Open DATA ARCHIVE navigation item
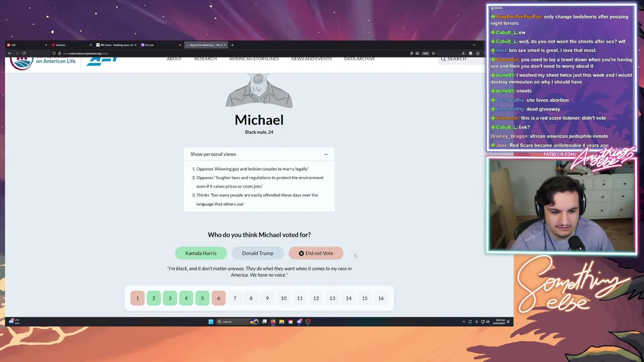Screen dimensions: 644x362 (359, 59)
